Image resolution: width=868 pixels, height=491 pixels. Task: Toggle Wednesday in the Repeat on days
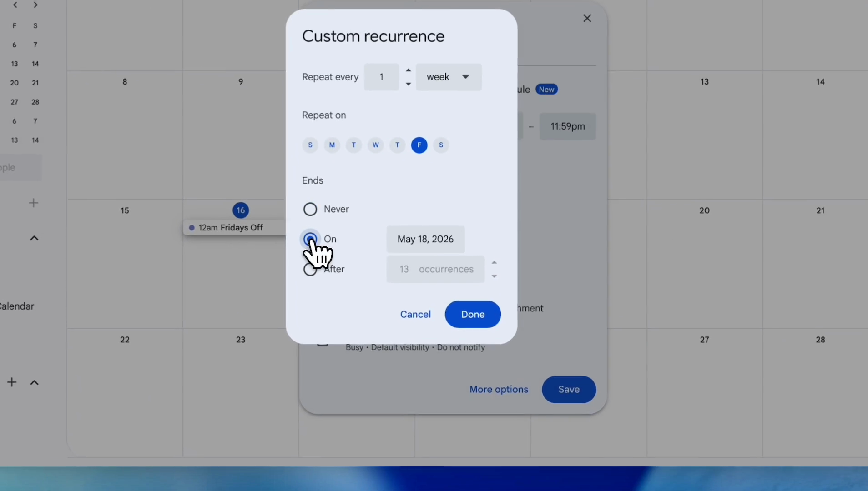(x=375, y=145)
